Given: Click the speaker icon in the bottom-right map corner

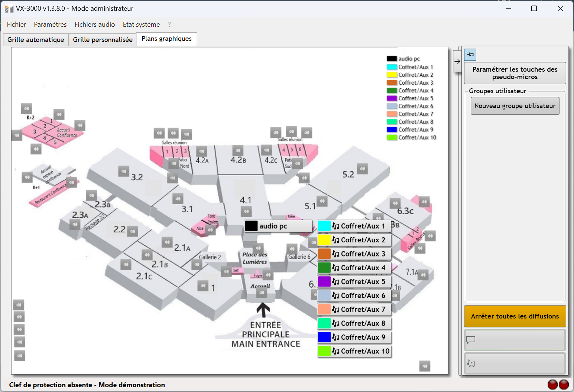Looking at the screenshot, I should click(425, 366).
